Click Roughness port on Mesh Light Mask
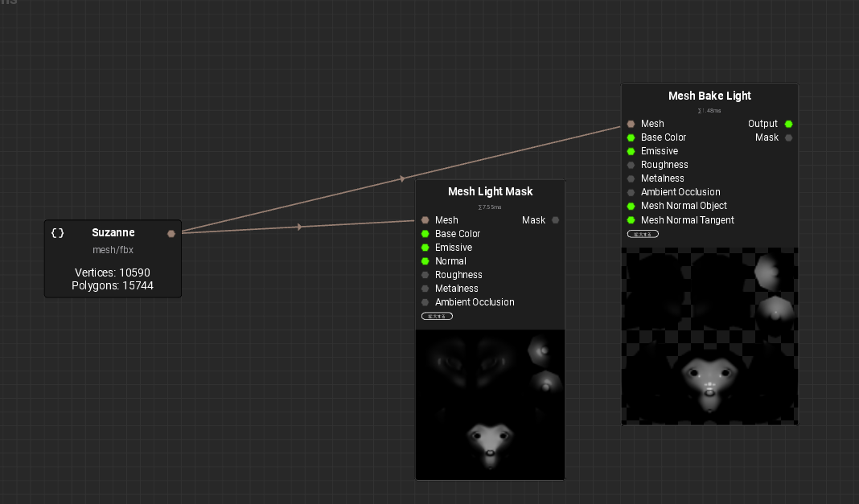 425,275
